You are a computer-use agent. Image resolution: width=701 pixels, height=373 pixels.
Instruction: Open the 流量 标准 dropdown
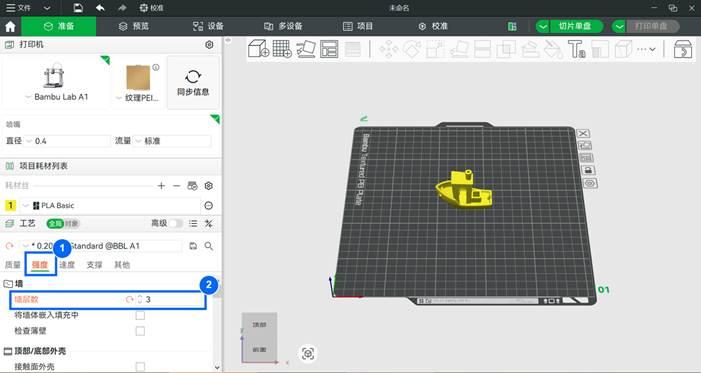click(x=138, y=141)
